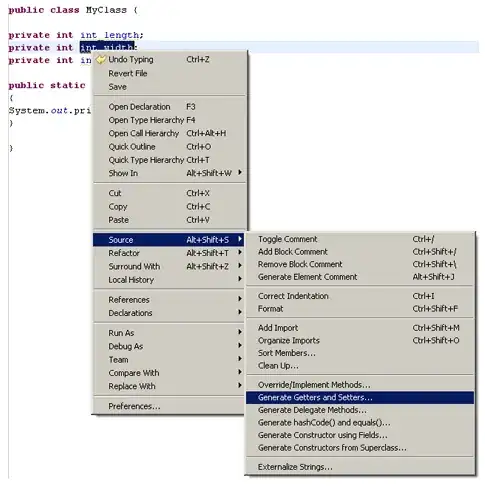Image resolution: width=485 pixels, height=487 pixels.
Task: Select Copy from context menu
Action: [x=169, y=207]
